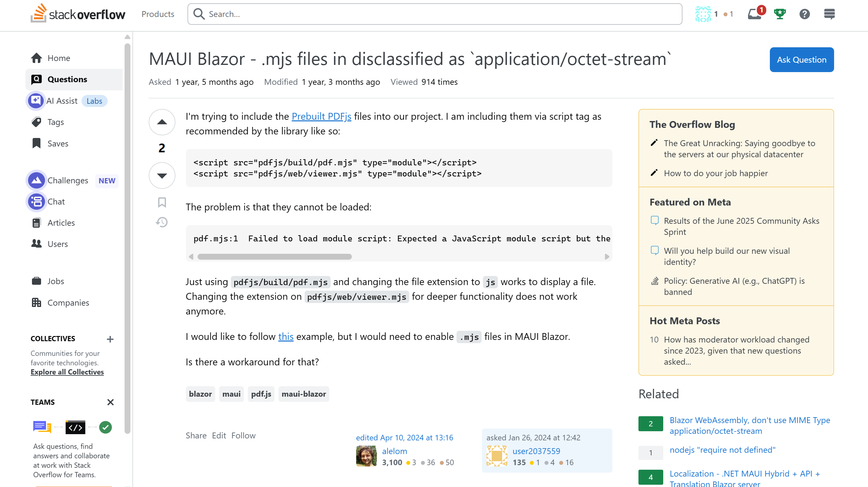The image size is (868, 487).
Task: Follow this question
Action: click(x=243, y=435)
